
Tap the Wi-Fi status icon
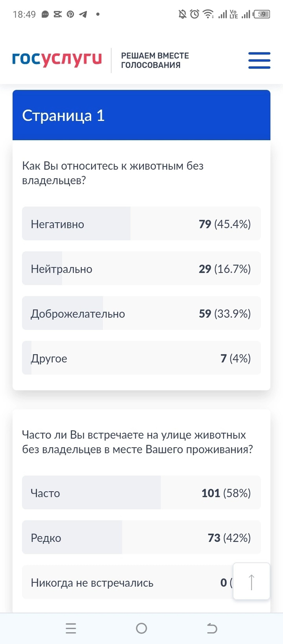point(208,15)
